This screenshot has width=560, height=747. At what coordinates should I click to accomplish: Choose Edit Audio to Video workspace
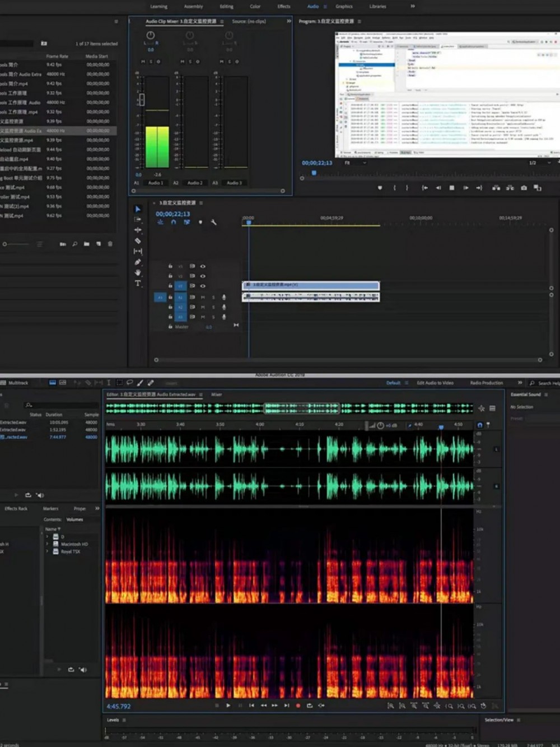[x=435, y=383]
